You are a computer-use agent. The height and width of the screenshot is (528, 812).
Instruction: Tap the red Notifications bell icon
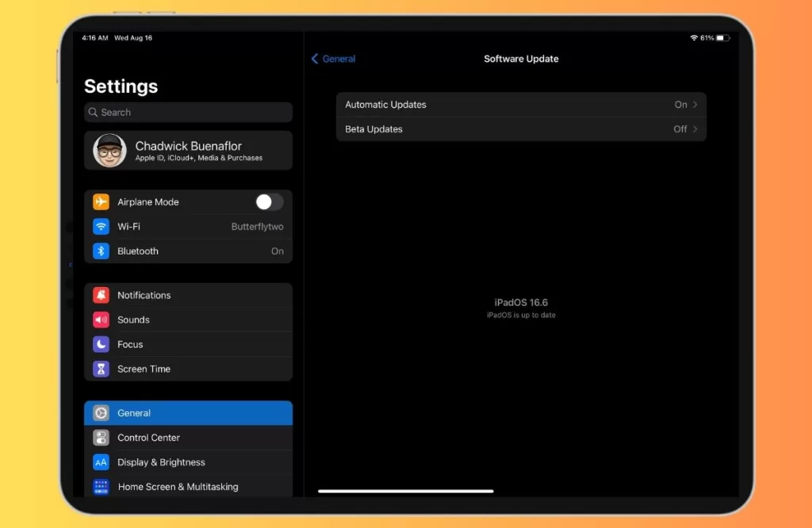pyautogui.click(x=101, y=295)
